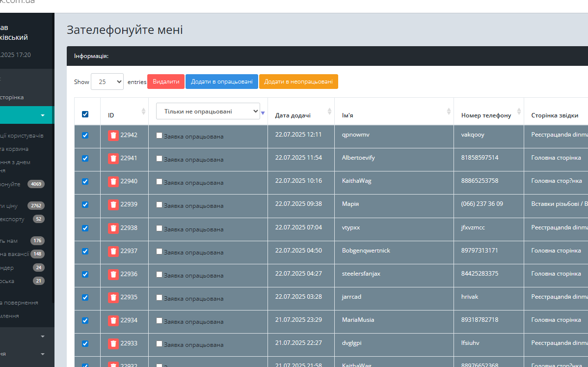Delete record 22934 using trash icon
Image resolution: width=588 pixels, height=367 pixels.
(x=113, y=320)
